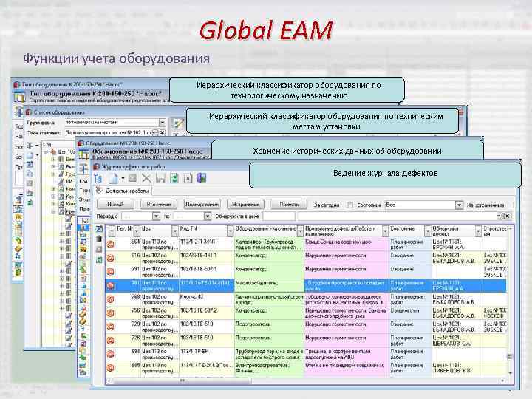The width and height of the screenshot is (532, 399).
Task: Clear current element field in Список оборудования window
Action: coord(163,133)
